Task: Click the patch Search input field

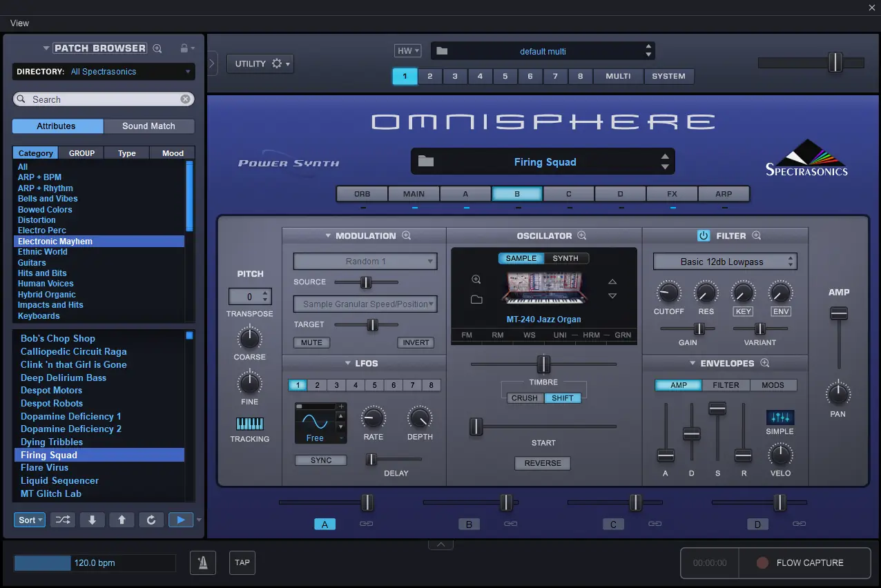Action: [104, 99]
